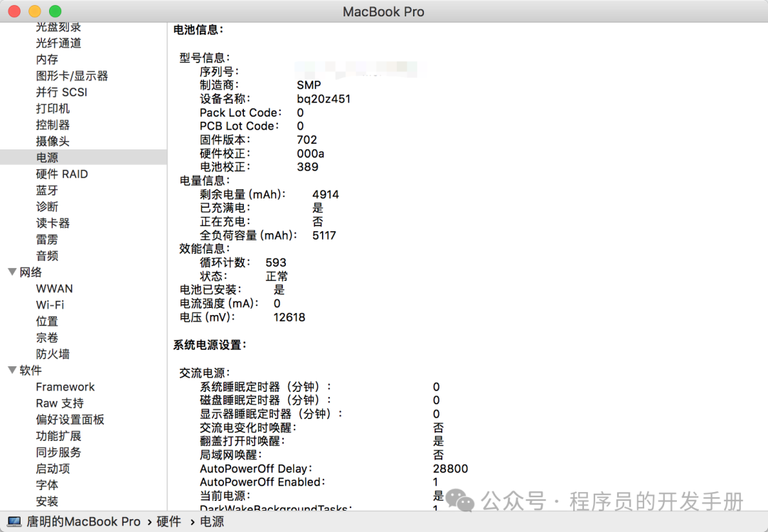Click AutoPowerOff Delay value 28800
Image resolution: width=768 pixels, height=532 pixels.
pyautogui.click(x=451, y=469)
